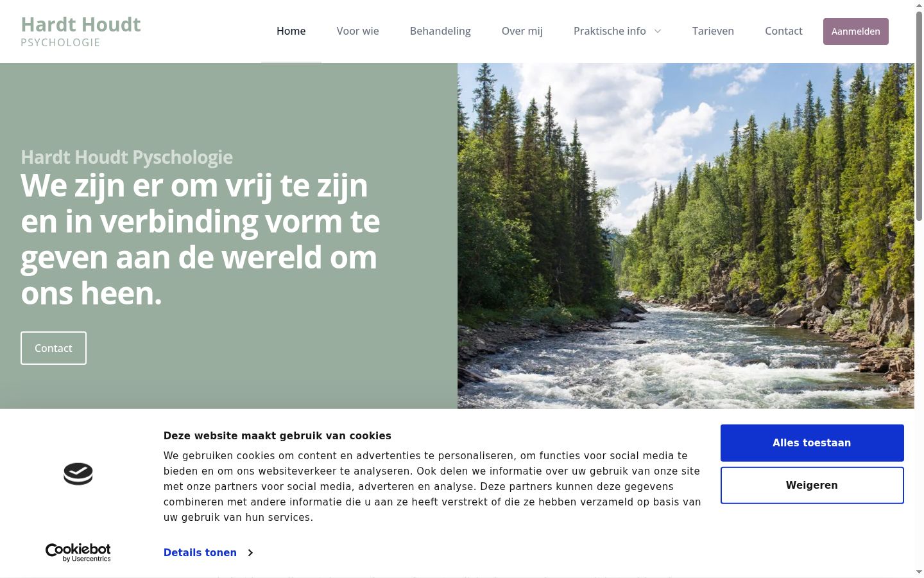The image size is (924, 578).
Task: Decline cookies with the Weigeren button
Action: [812, 485]
